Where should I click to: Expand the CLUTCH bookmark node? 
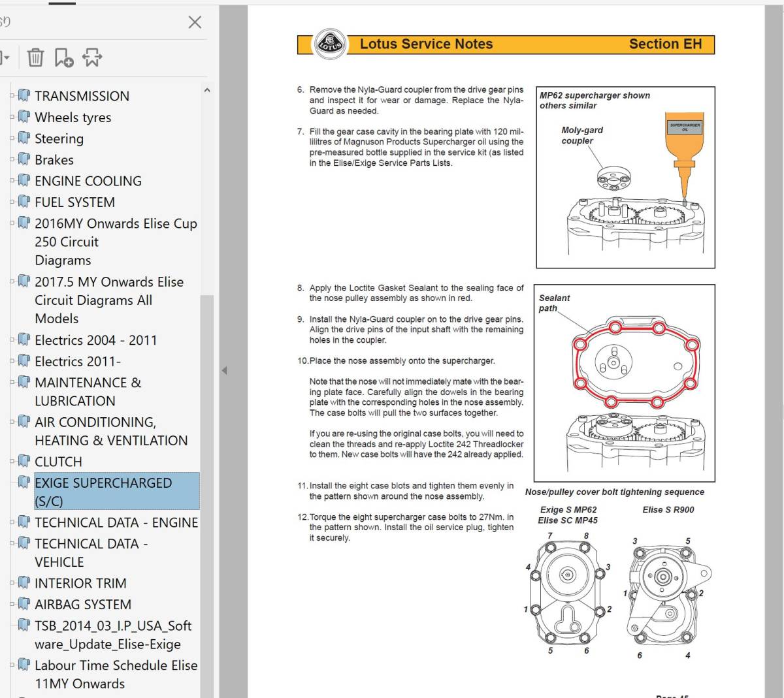pos(12,462)
